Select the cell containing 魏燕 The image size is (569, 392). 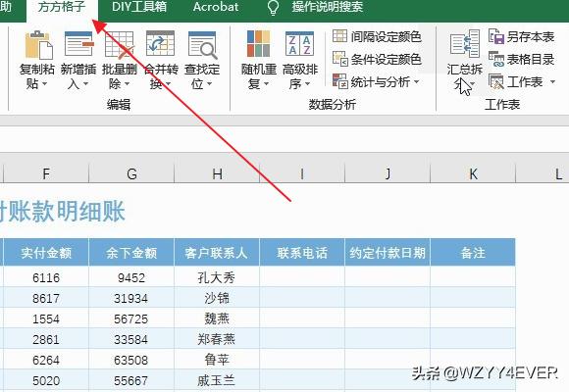(x=217, y=318)
